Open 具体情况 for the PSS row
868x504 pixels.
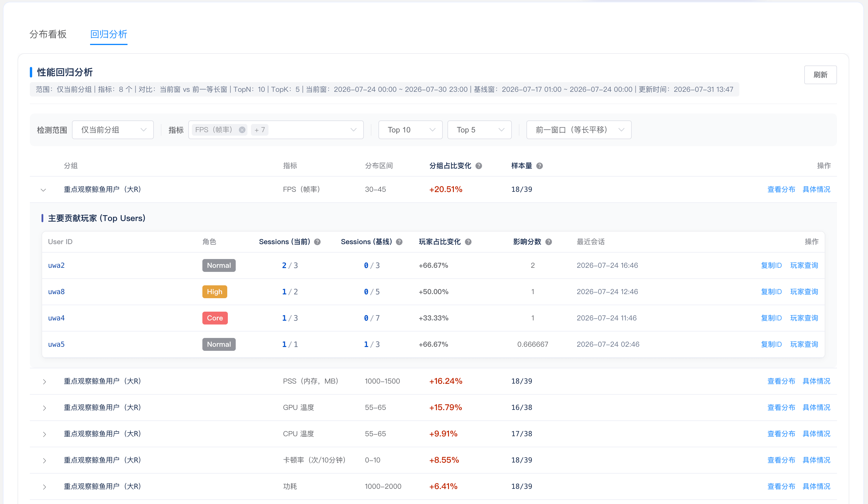pos(816,381)
